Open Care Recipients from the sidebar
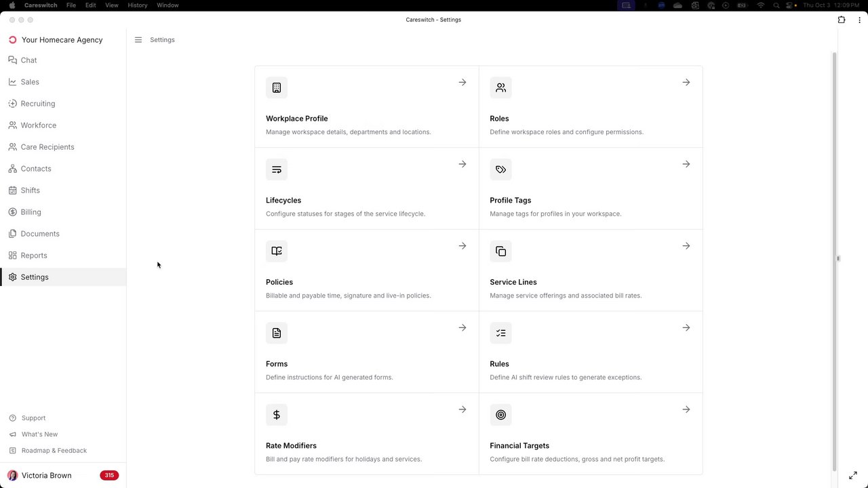The height and width of the screenshot is (488, 868). click(47, 147)
